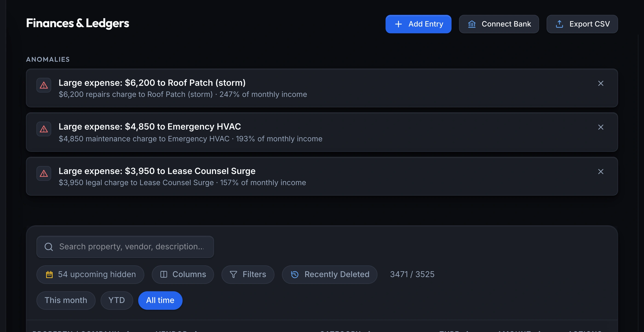Open the Recently Deleted list
Image resolution: width=644 pixels, height=332 pixels.
(x=330, y=274)
